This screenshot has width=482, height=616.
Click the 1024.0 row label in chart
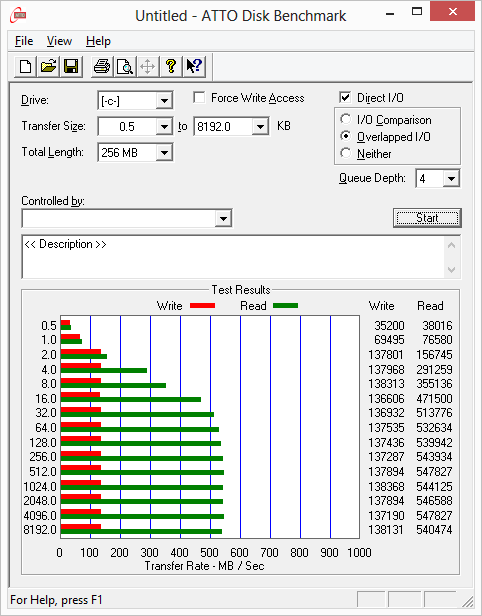[x=40, y=487]
